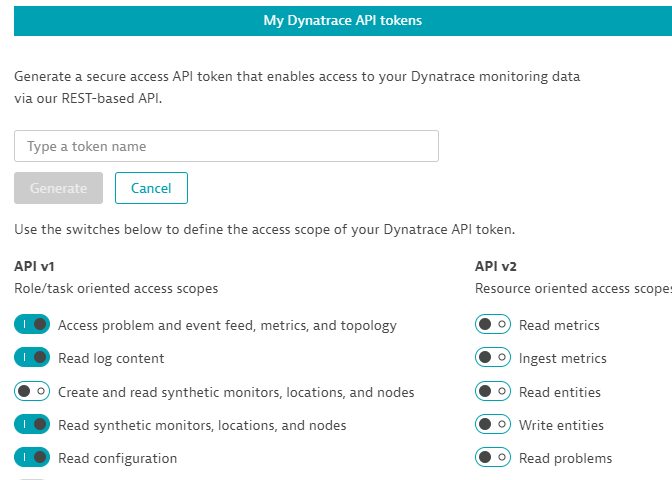This screenshot has height=480, width=672.
Task: Click the 'Write entities' label text
Action: (x=561, y=425)
